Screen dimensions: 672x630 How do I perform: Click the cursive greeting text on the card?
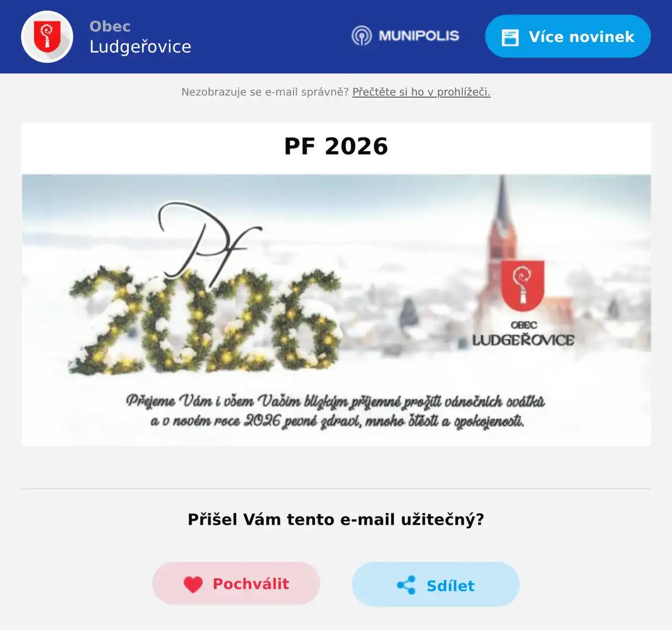pyautogui.click(x=335, y=410)
